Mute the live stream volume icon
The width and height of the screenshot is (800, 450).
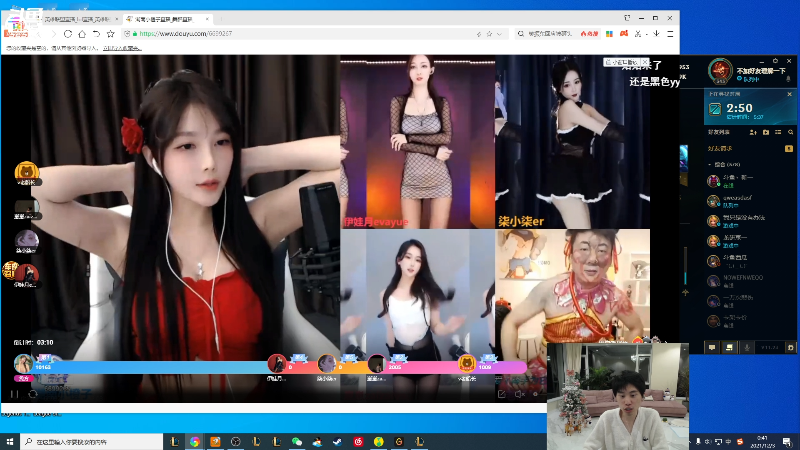pyautogui.click(x=519, y=394)
